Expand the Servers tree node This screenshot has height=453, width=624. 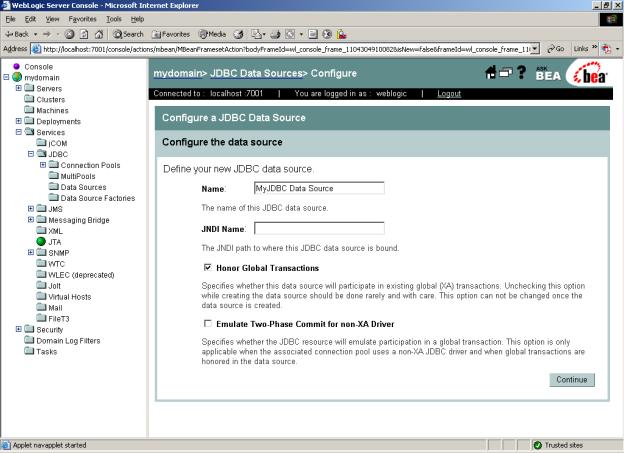(19, 88)
